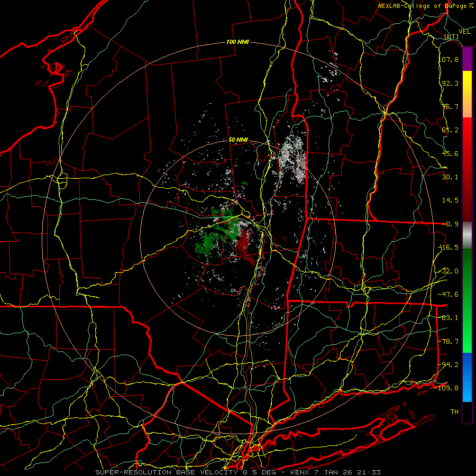Click the gray echo cluster north of the radar
Image resolution: width=476 pixels, height=476 pixels.
pos(293,159)
